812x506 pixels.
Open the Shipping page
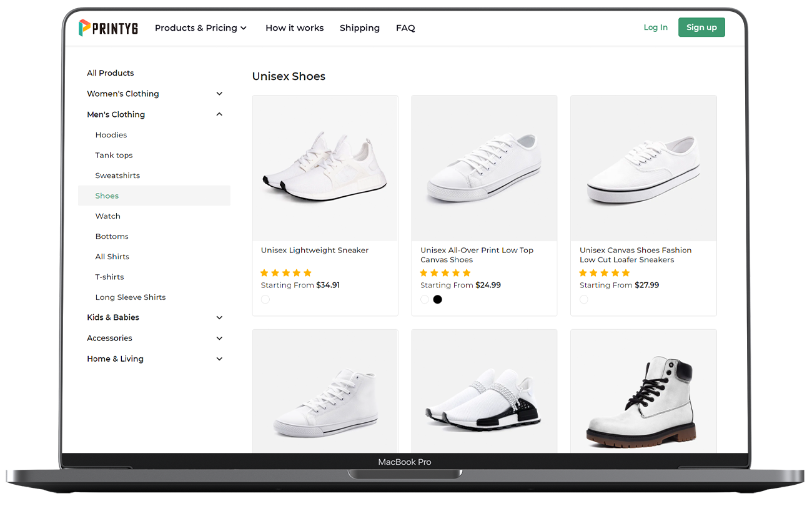(360, 28)
